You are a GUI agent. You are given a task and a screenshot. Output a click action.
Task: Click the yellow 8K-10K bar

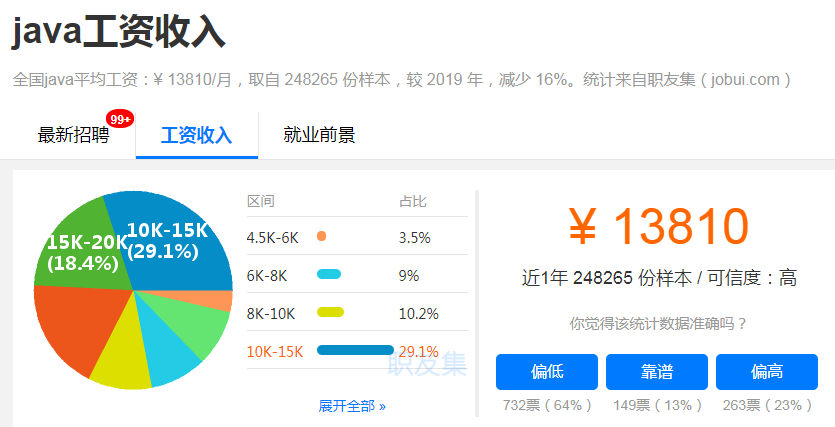click(x=330, y=312)
